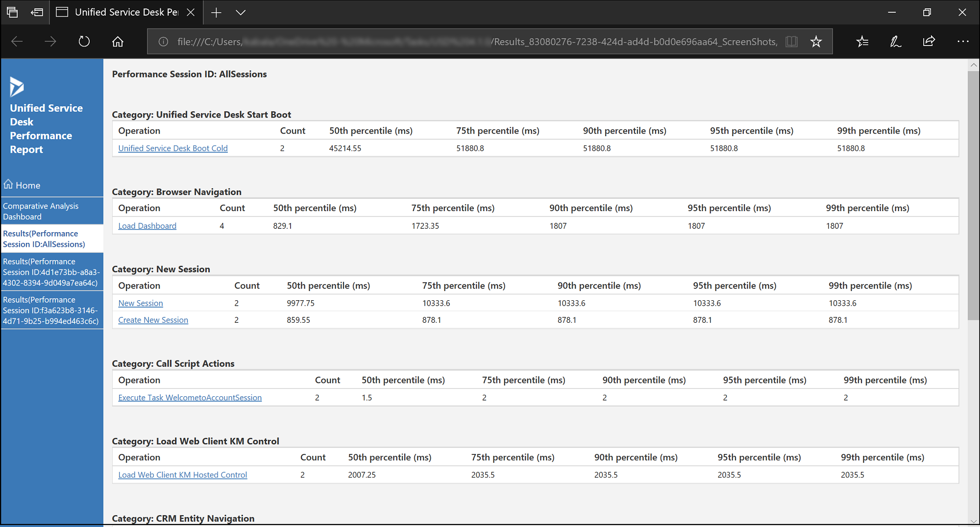Open Comparative Analysis Dashboard
Viewport: 980px width, 527px height.
pyautogui.click(x=41, y=211)
